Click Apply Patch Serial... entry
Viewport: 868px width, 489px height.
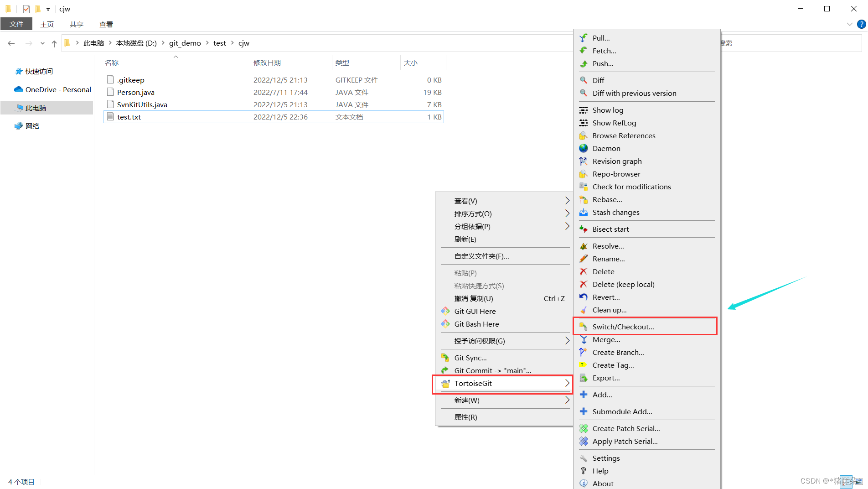646,441
